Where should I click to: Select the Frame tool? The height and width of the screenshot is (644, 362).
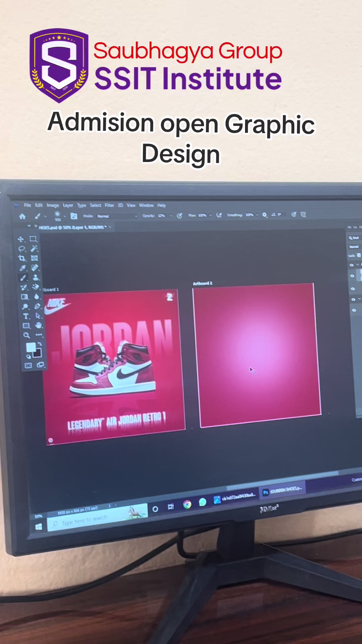pyautogui.click(x=34, y=258)
